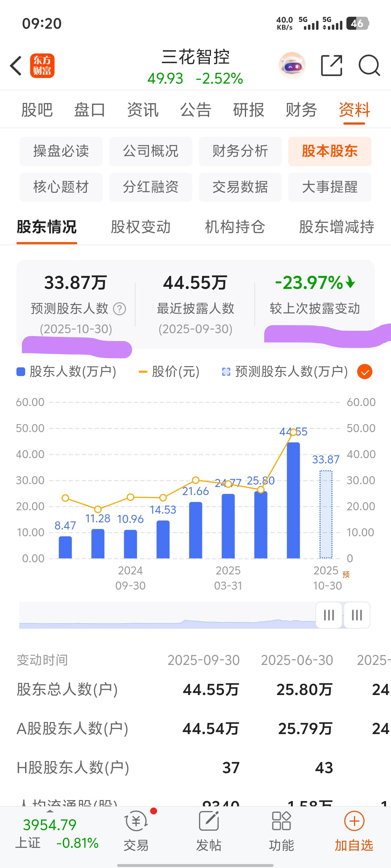Grab the left range slider handle
391x868 pixels.
[329, 615]
